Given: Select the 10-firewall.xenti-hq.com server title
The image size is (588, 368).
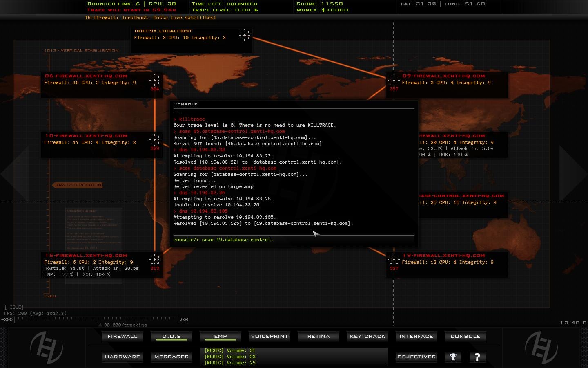Looking at the screenshot, I should click(x=86, y=136).
